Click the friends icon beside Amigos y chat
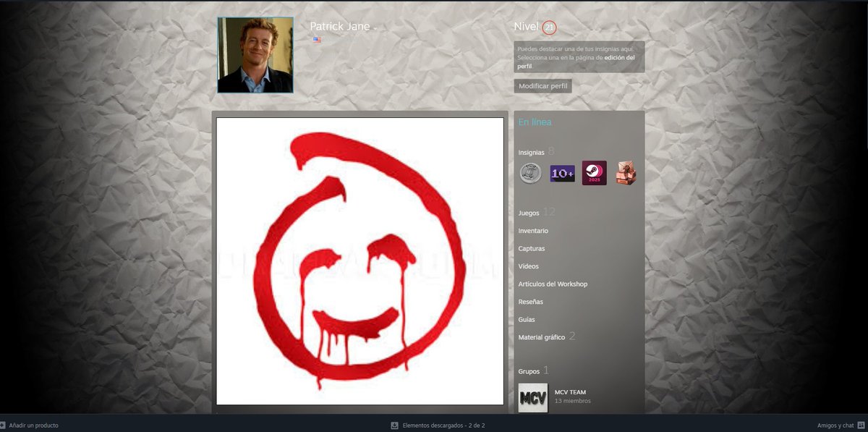Viewport: 868px width, 432px height. click(x=861, y=425)
